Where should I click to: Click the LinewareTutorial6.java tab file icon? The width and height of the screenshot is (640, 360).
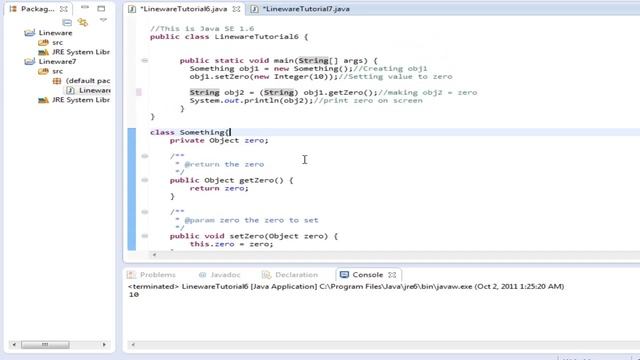pos(132,9)
